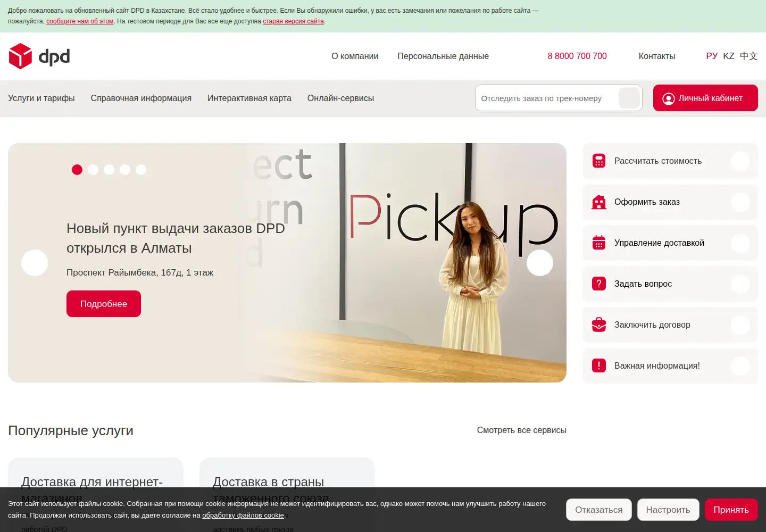
Task: Click the user icon in Личный кабинет
Action: (669, 98)
